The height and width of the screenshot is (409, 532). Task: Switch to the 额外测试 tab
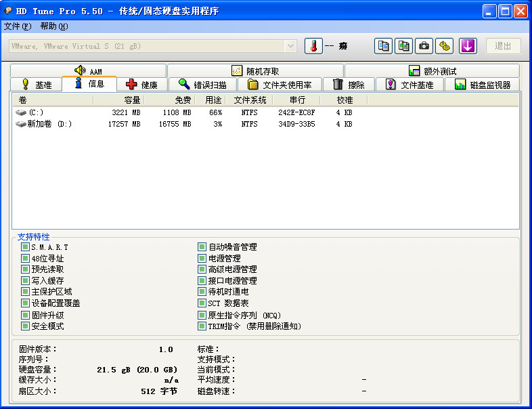pos(433,70)
